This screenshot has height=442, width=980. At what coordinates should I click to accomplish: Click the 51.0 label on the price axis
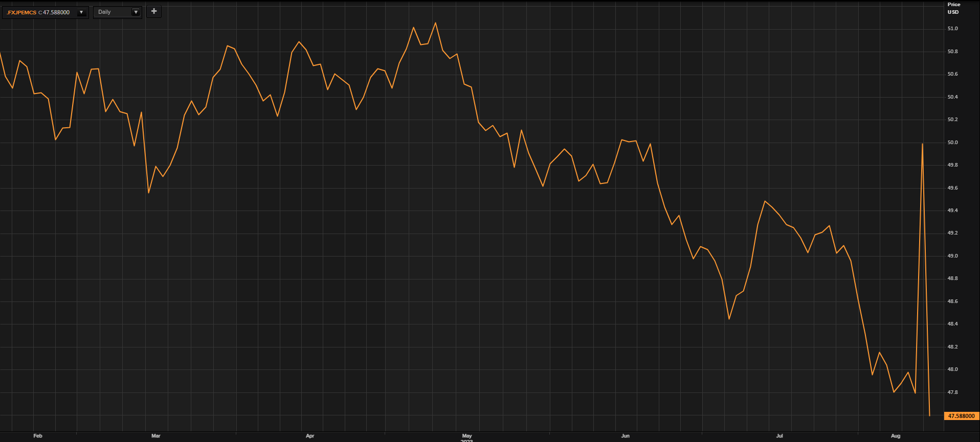[x=952, y=29]
